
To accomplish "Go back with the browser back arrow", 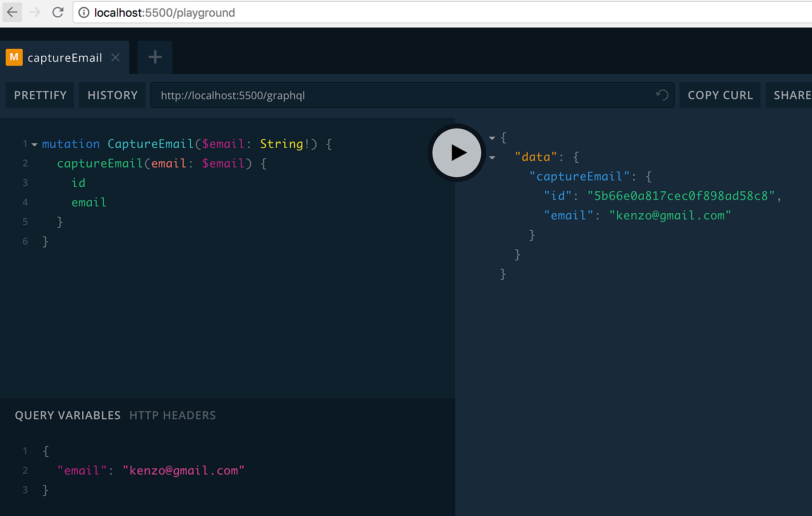I will (x=12, y=12).
